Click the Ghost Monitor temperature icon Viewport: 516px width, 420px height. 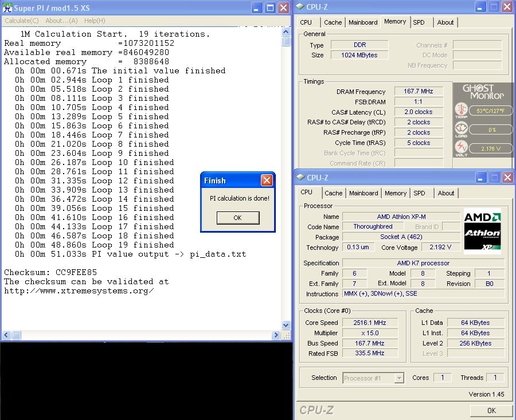pyautogui.click(x=462, y=109)
